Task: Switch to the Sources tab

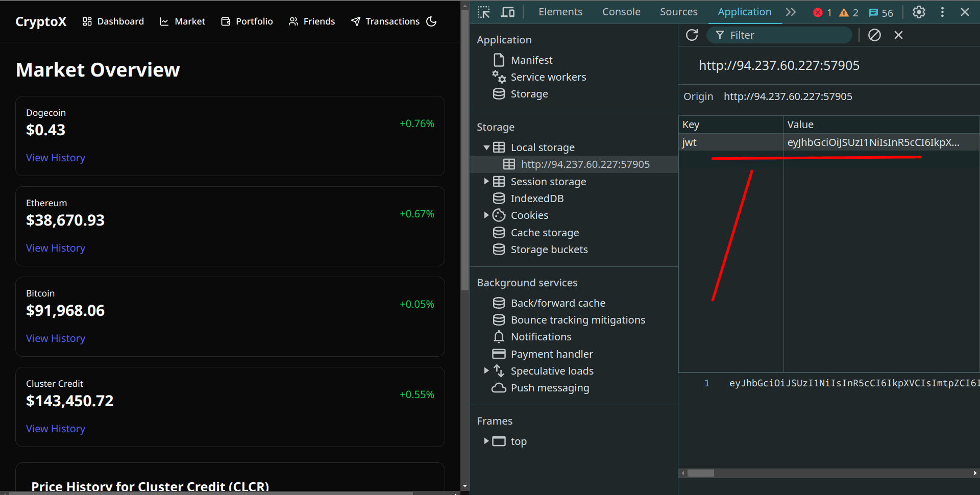Action: point(678,11)
